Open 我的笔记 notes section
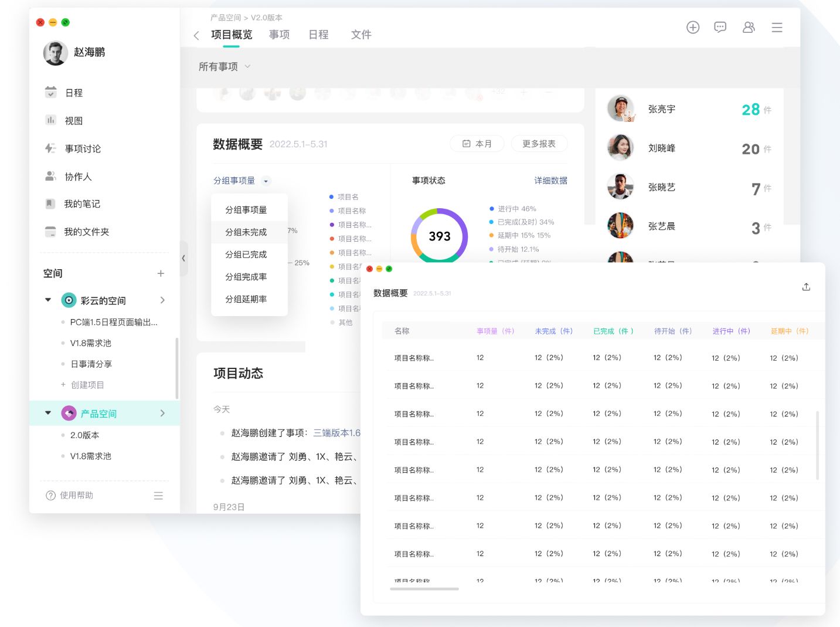The width and height of the screenshot is (840, 627). click(81, 204)
